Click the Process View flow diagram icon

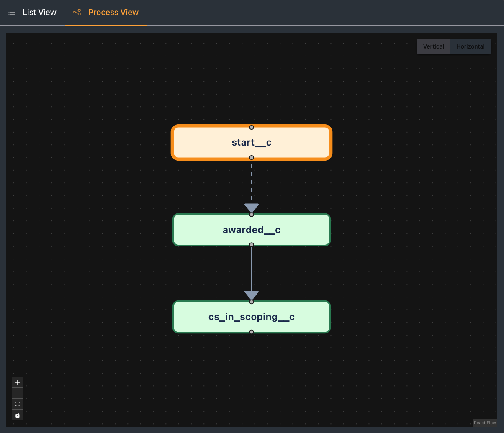point(77,13)
